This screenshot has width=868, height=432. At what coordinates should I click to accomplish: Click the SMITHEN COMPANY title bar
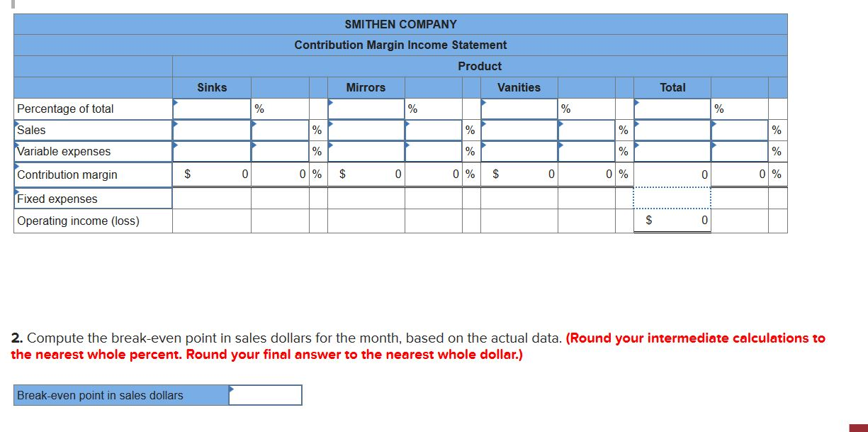coord(400,23)
